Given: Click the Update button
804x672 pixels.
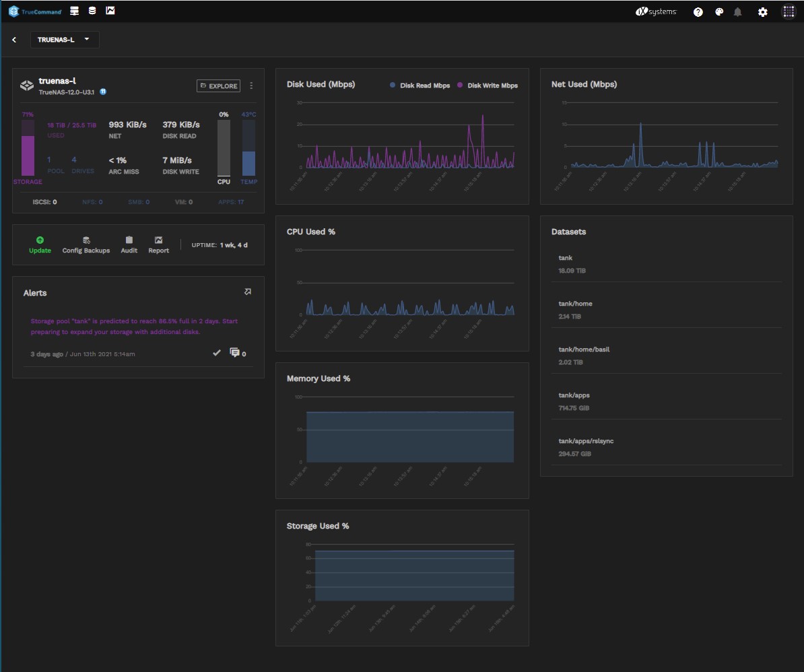Looking at the screenshot, I should tap(40, 244).
